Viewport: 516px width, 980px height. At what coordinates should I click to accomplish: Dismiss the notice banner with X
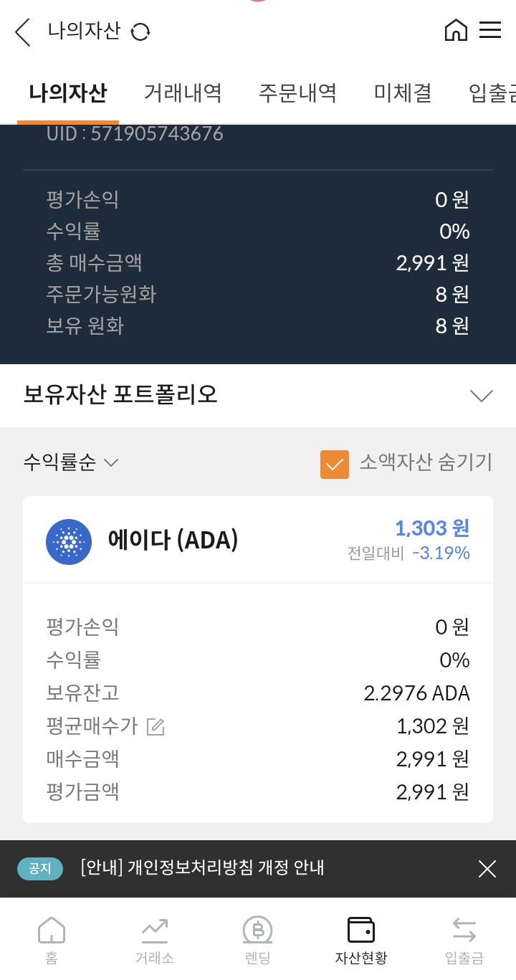(x=487, y=869)
